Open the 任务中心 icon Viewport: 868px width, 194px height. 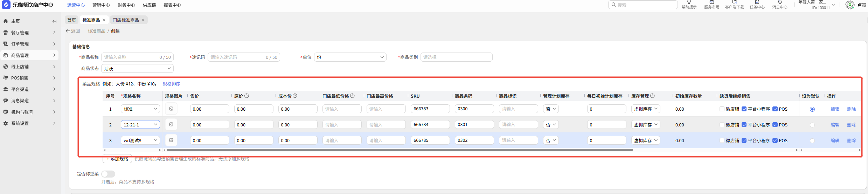click(757, 2)
